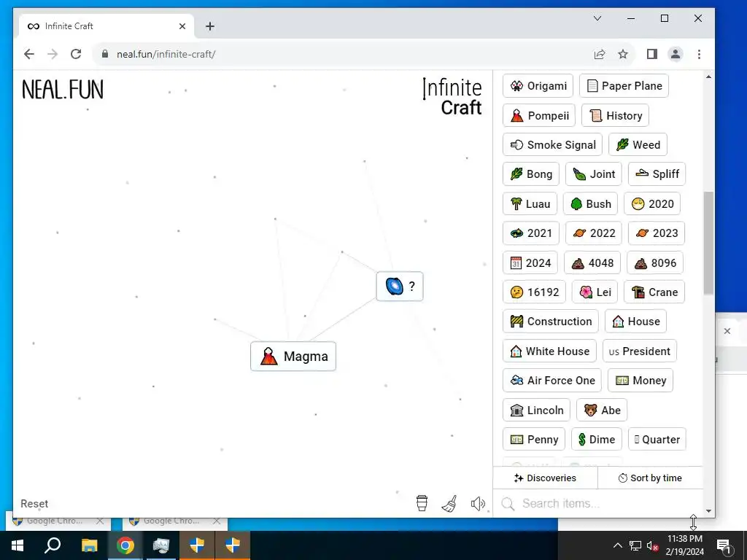The image size is (747, 560).
Task: Clear canvas with the broom icon
Action: (449, 503)
